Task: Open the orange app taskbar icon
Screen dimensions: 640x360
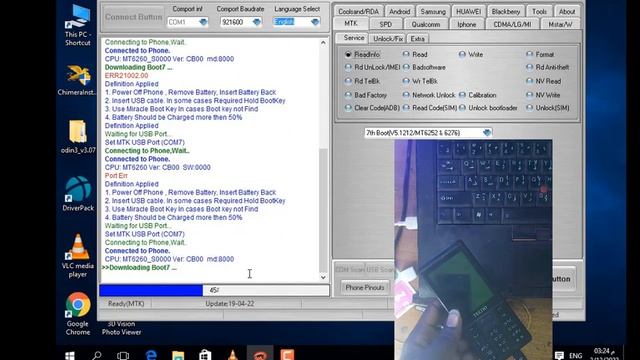Action: (287, 355)
